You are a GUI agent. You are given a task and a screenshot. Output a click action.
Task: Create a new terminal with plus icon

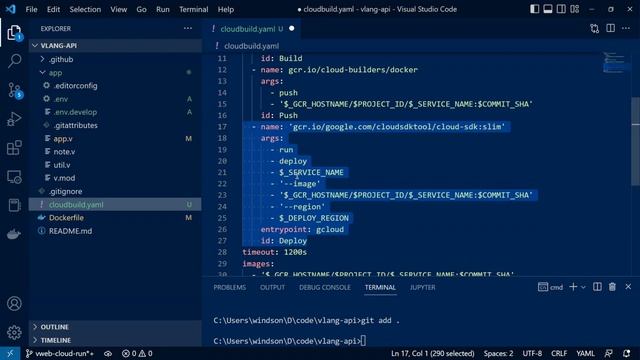(573, 287)
